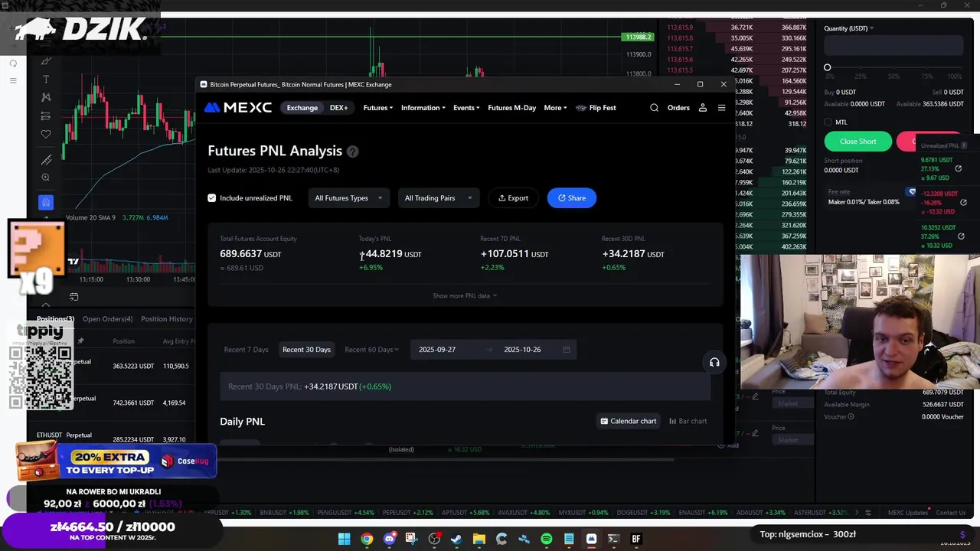Switch to the Open Orders(4) tab
This screenshot has width=980, height=551.
(107, 319)
